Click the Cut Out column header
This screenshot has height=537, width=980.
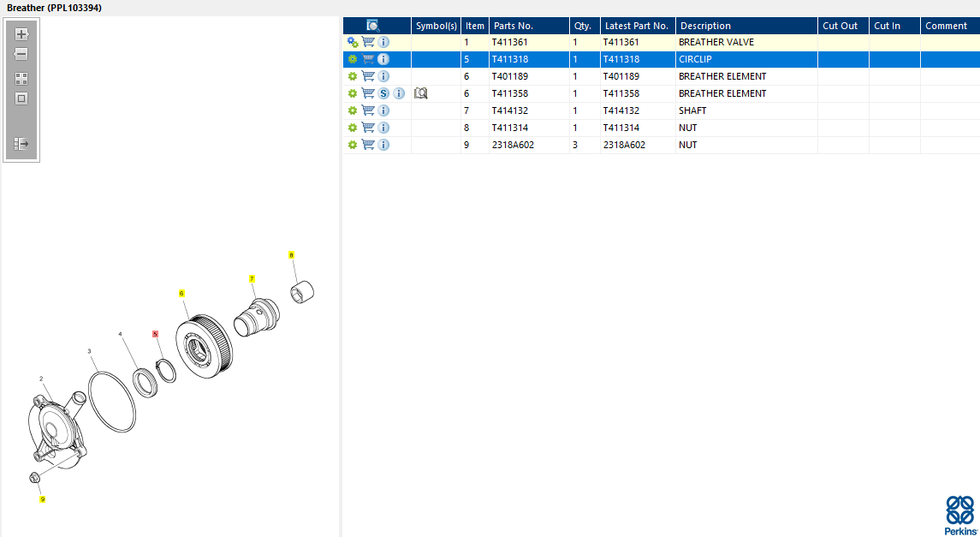[x=843, y=26]
